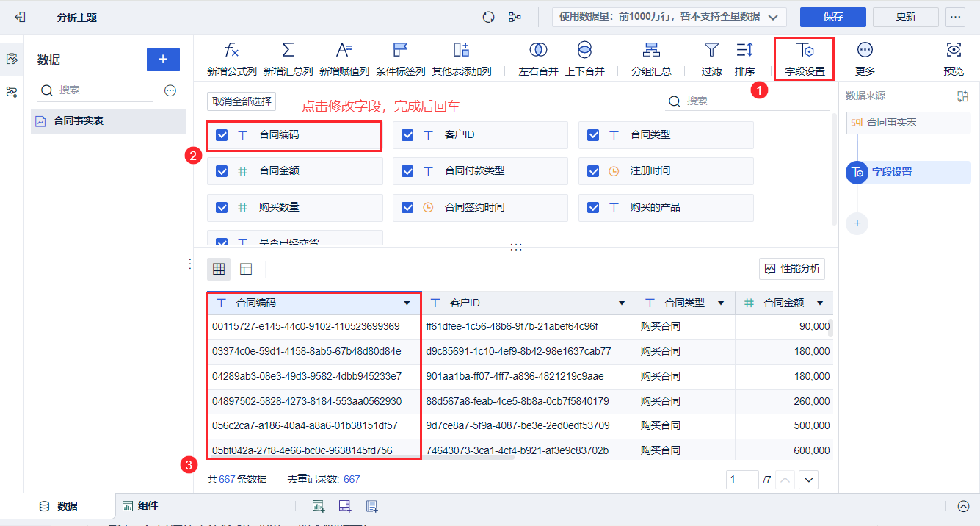Add a step with the plus circle
Viewport: 980px width, 526px height.
857,223
